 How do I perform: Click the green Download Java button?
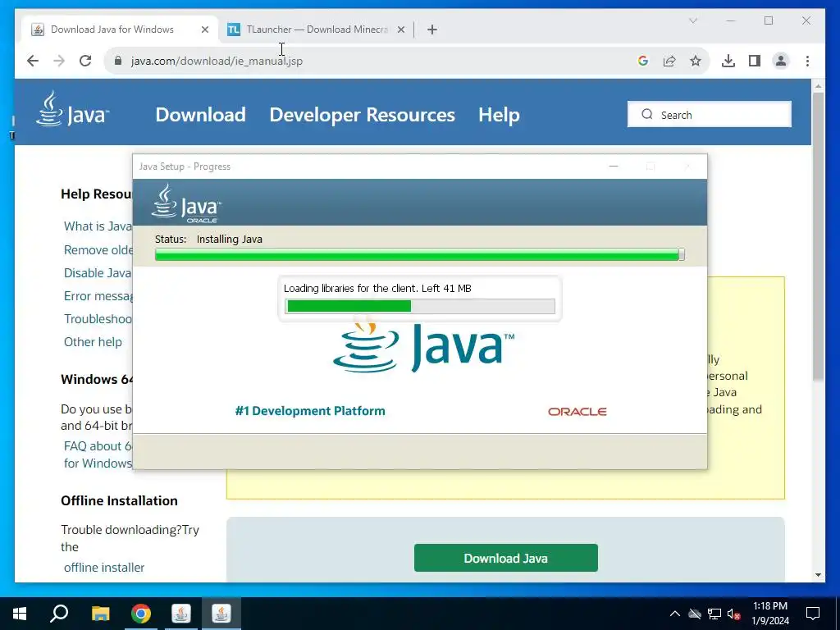505,558
